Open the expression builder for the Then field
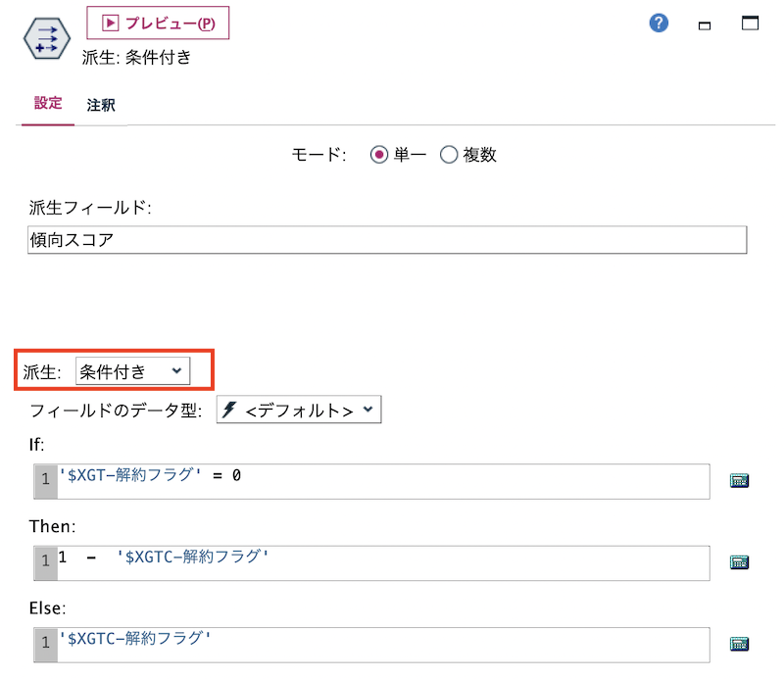784x679 pixels. click(741, 562)
